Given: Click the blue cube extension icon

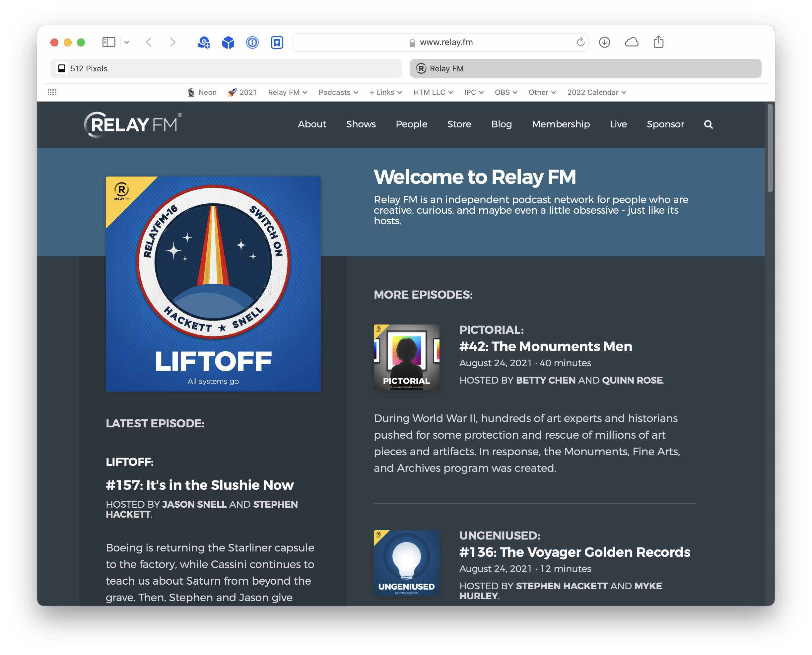Looking at the screenshot, I should [x=228, y=42].
